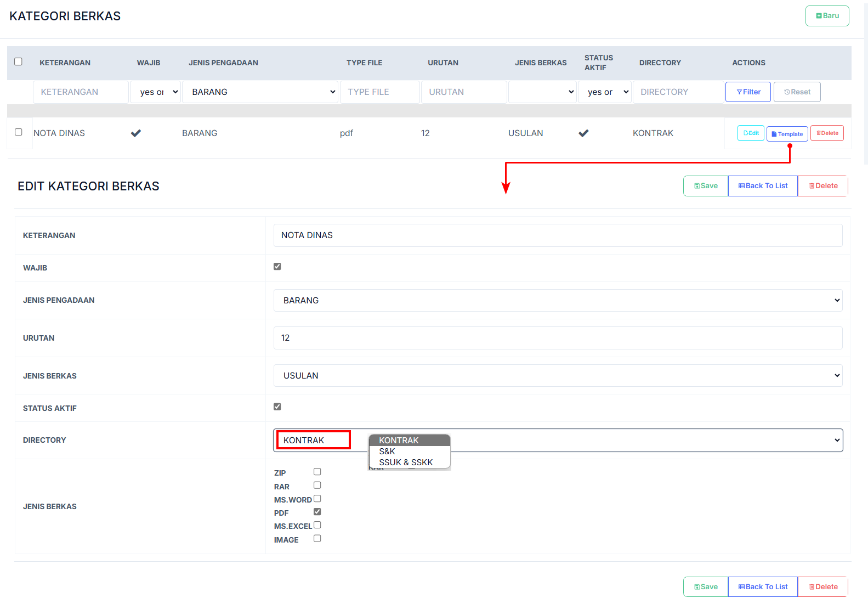
Task: Open the JENIS PENGADAAN filter dropdown
Action: 260,92
